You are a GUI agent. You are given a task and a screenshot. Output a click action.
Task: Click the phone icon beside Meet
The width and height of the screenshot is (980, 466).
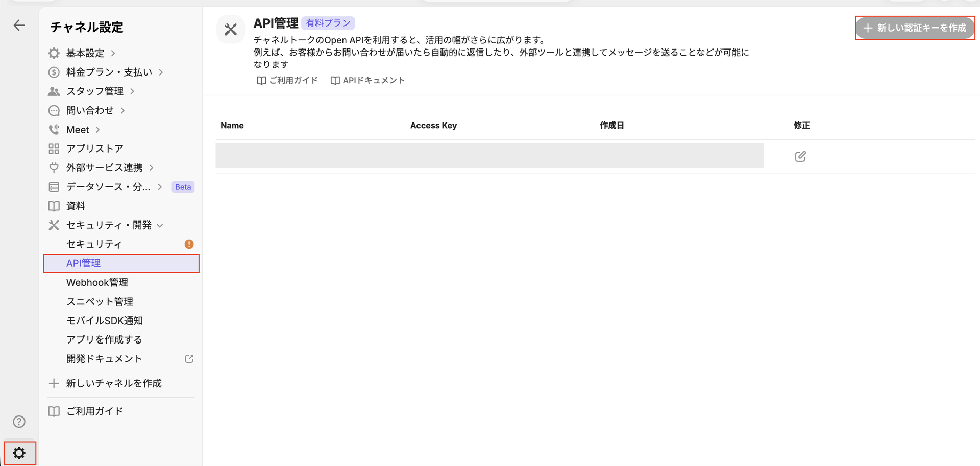click(54, 130)
